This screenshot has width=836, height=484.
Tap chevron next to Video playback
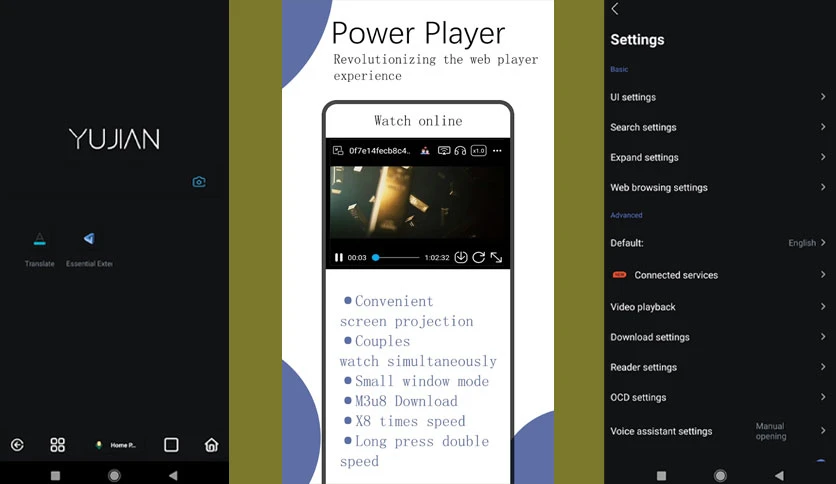coord(823,306)
